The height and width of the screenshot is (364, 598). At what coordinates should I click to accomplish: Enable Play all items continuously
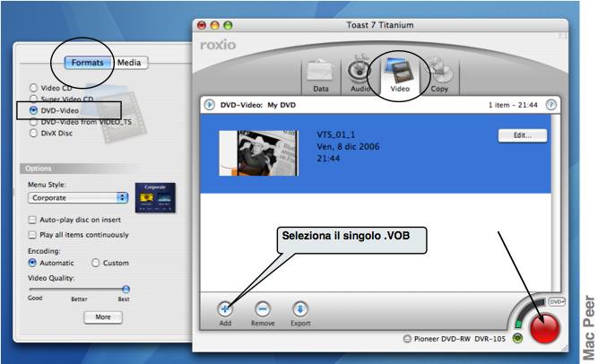(32, 235)
